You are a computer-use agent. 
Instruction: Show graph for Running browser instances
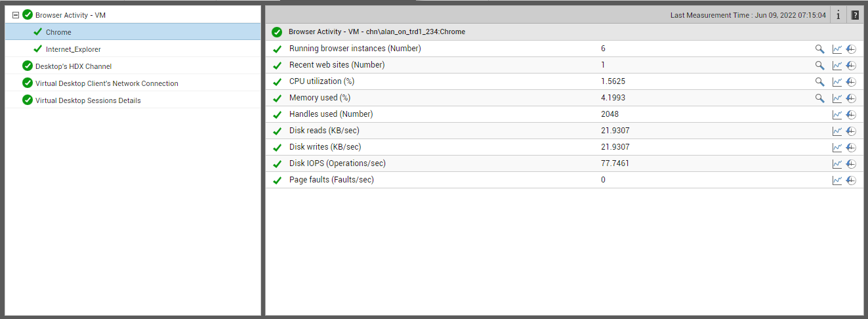[x=837, y=49]
